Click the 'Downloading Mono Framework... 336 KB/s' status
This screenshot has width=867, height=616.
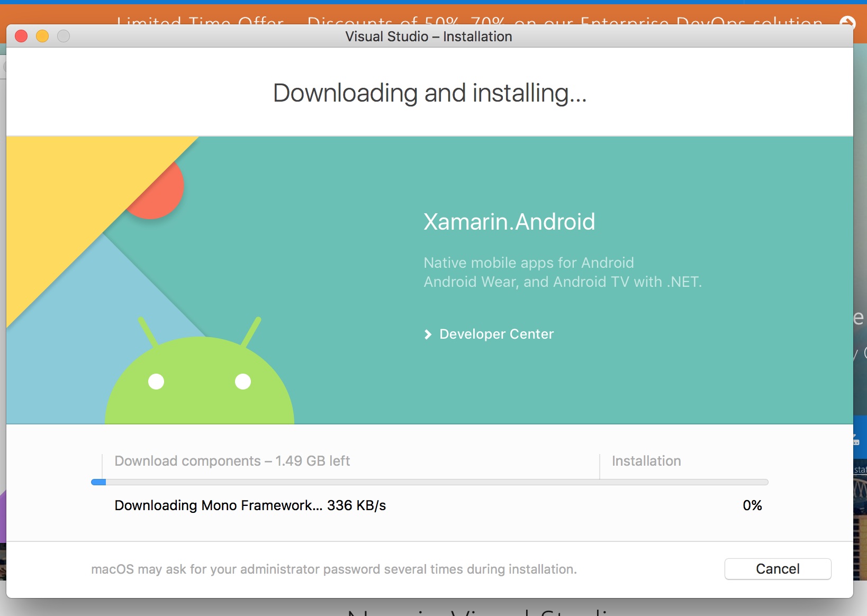pyautogui.click(x=250, y=505)
